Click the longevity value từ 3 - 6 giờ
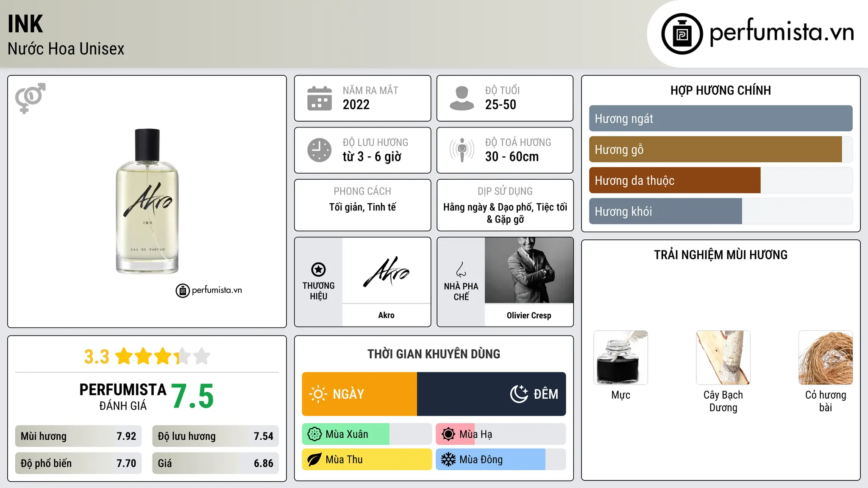 (372, 157)
